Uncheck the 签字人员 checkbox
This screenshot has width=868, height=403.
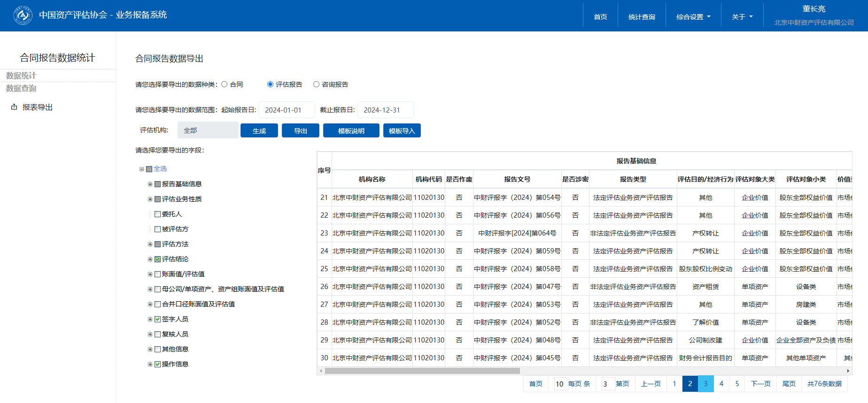click(x=158, y=319)
